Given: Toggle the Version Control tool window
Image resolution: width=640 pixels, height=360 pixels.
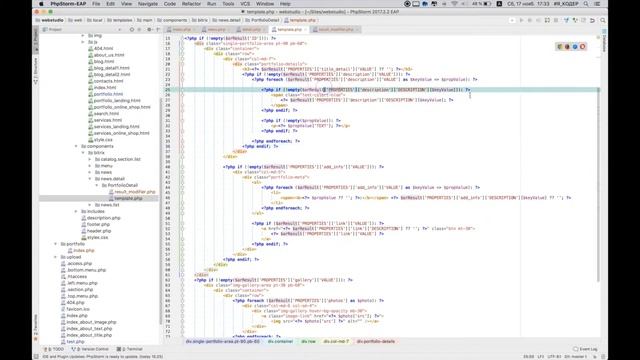Looking at the screenshot, I should [x=90, y=349].
